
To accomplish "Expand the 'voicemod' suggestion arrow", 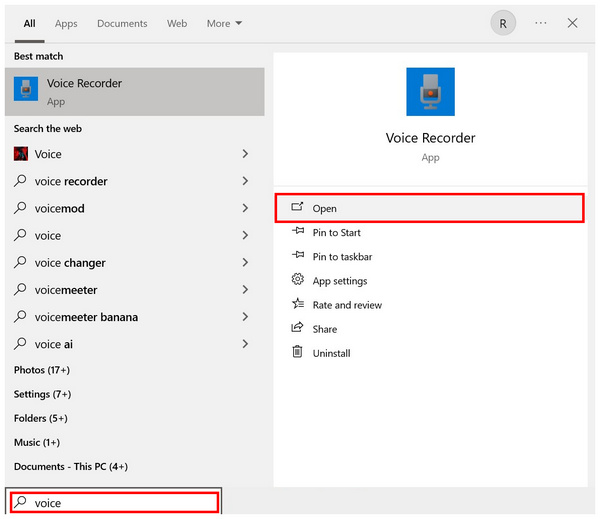I will click(245, 208).
